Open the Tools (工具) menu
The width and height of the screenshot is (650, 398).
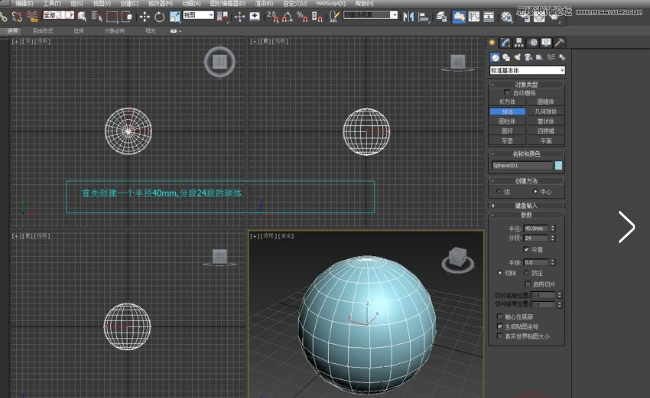[x=52, y=3]
